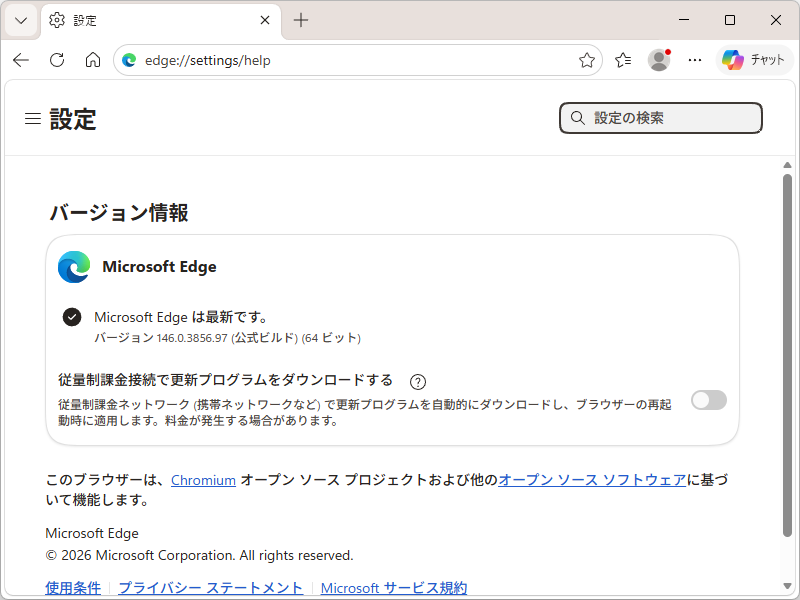
Task: Click the help question mark beside 従量制課金接続
Action: tap(418, 381)
